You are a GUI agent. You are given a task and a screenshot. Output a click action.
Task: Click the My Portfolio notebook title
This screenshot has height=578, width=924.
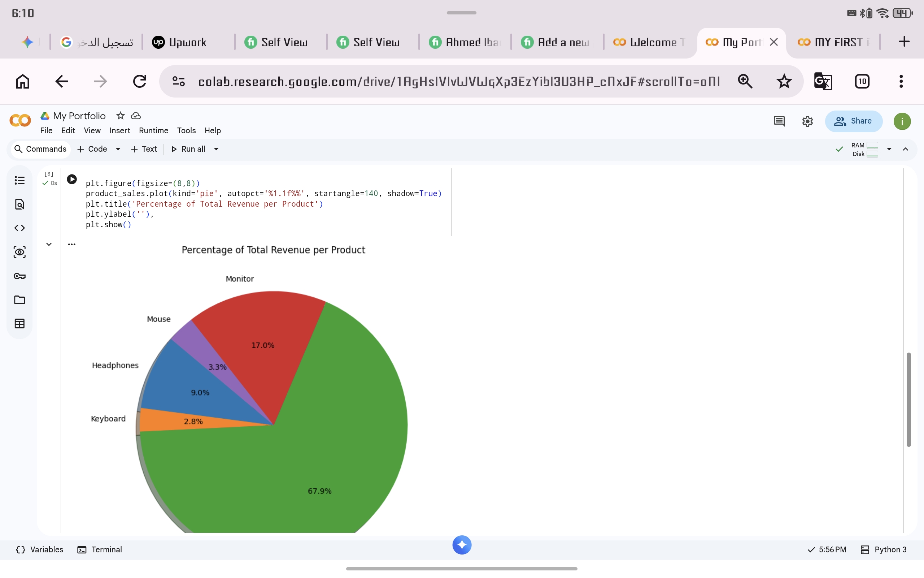79,116
